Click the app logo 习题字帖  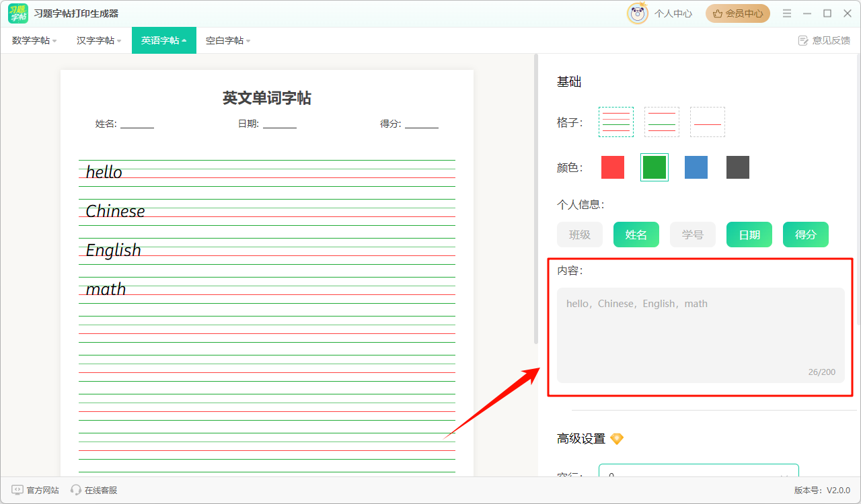click(x=18, y=13)
